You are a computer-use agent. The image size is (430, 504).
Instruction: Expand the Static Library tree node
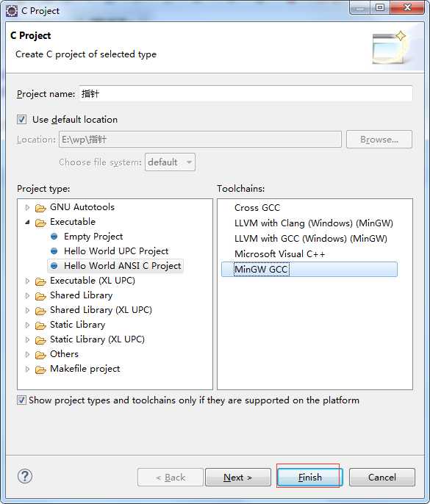pos(27,325)
